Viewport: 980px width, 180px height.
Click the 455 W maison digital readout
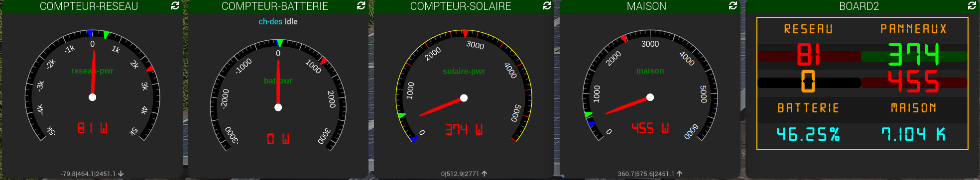coord(650,128)
